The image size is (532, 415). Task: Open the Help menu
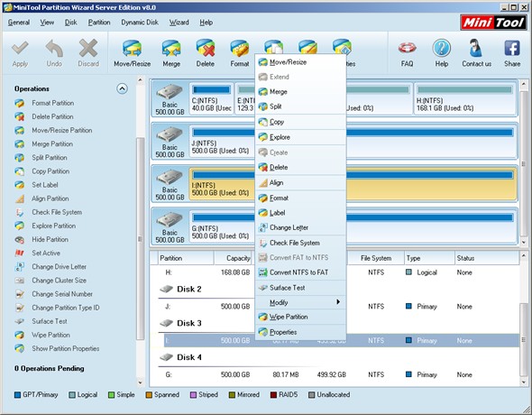(x=206, y=23)
